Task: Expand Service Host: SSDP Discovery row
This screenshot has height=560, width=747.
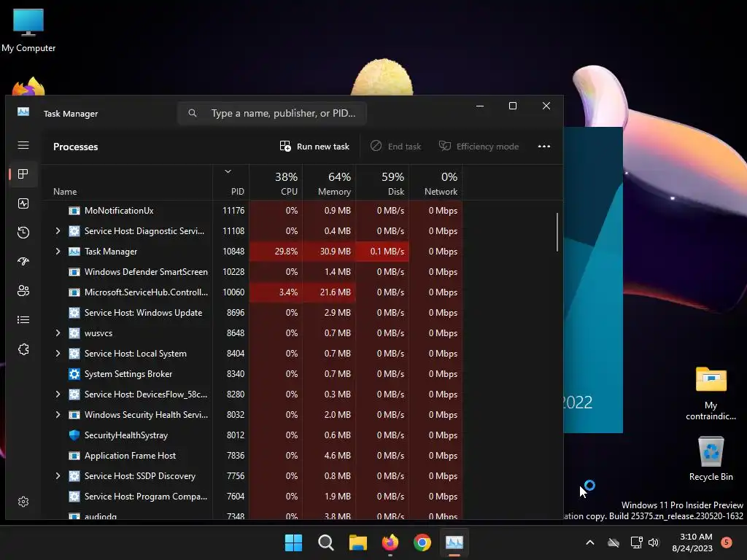Action: coord(58,476)
